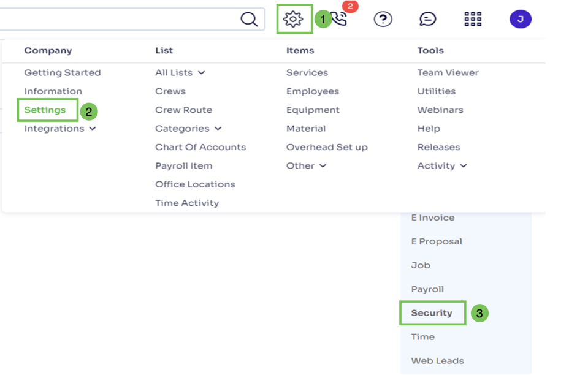
Task: Open the chat messages icon
Action: click(x=427, y=19)
